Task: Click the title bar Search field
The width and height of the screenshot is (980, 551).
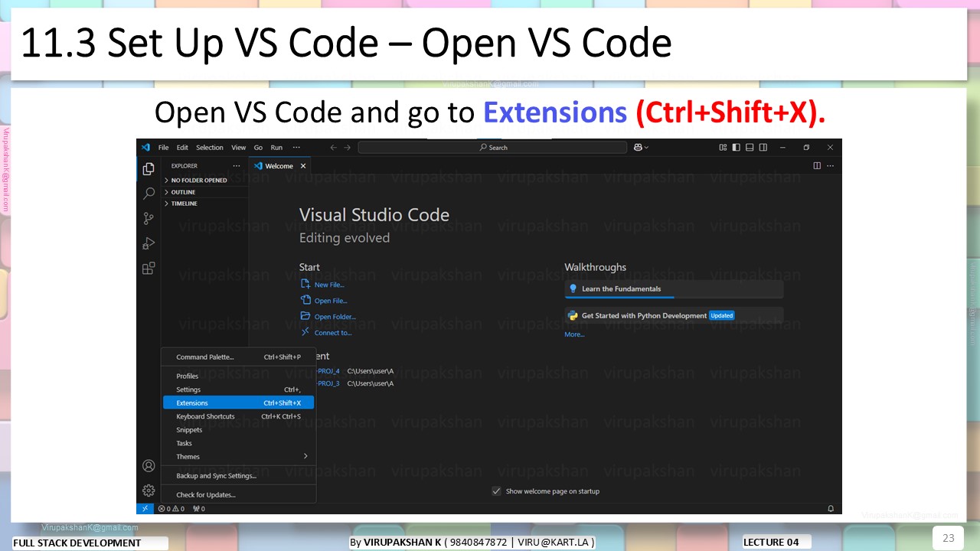Action: (x=492, y=147)
